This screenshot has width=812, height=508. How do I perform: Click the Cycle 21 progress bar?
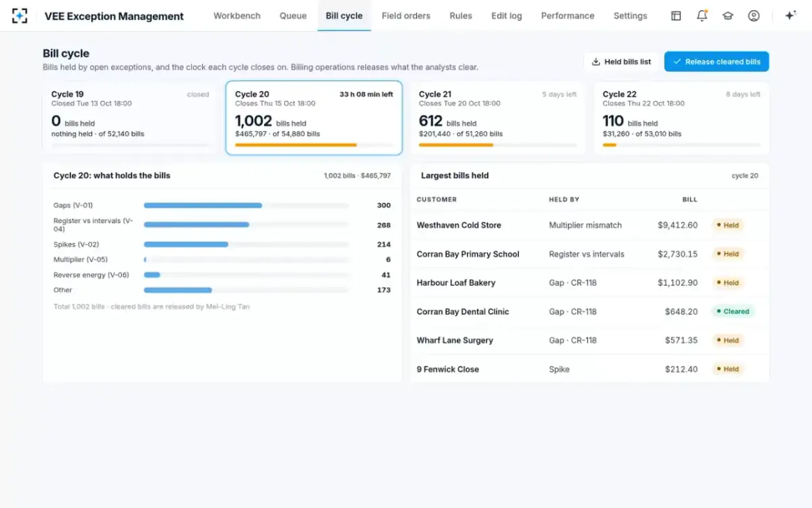pyautogui.click(x=498, y=145)
